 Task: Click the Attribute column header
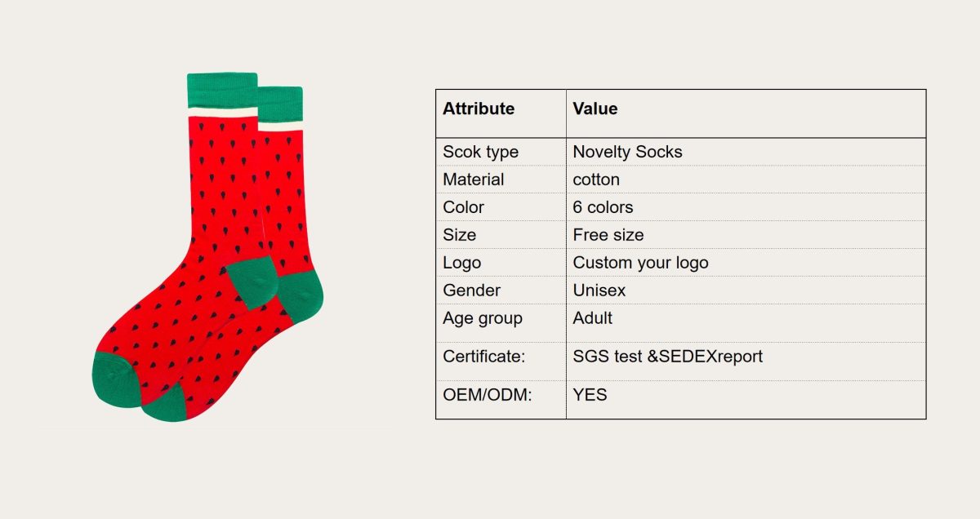[x=479, y=109]
